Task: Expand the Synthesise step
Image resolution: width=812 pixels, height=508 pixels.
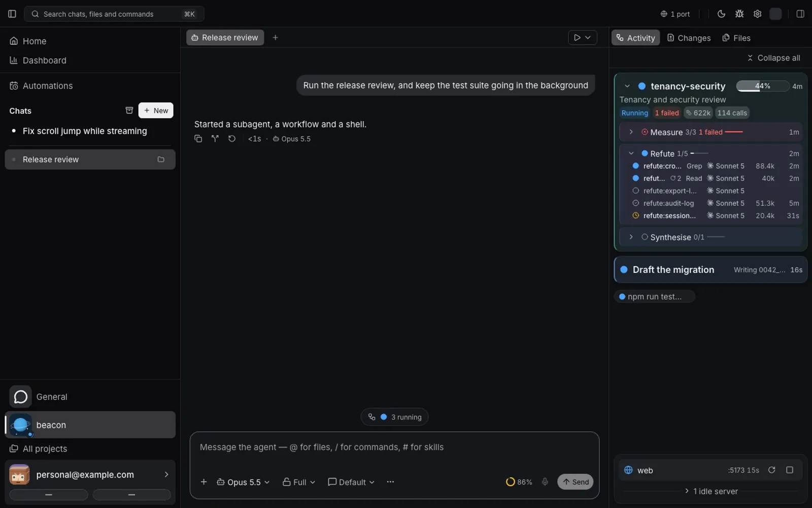Action: [631, 237]
